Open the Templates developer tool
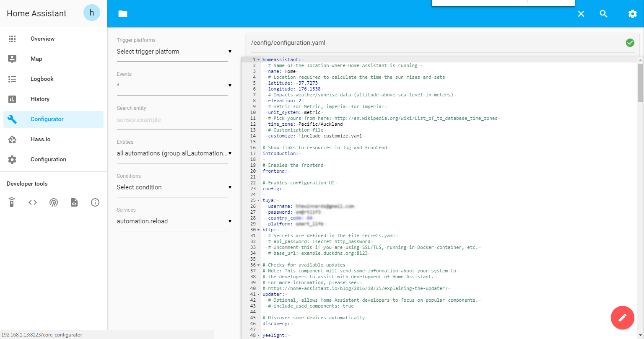This screenshot has height=339, width=644. 74,202
